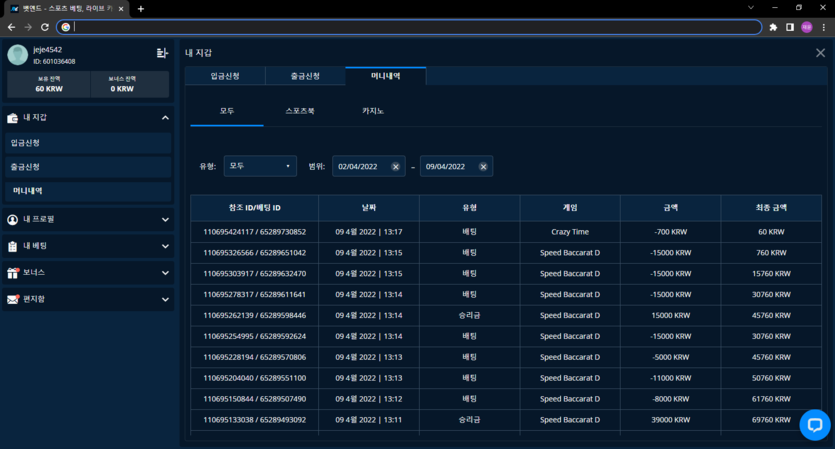This screenshot has height=449, width=835.
Task: Click ID 110695326566 / 65289651042
Action: [x=255, y=253]
